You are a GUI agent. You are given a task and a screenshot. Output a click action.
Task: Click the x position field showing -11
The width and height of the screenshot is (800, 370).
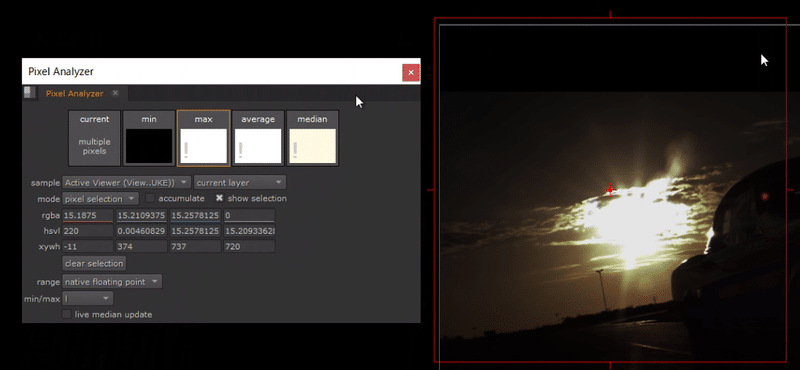(87, 246)
